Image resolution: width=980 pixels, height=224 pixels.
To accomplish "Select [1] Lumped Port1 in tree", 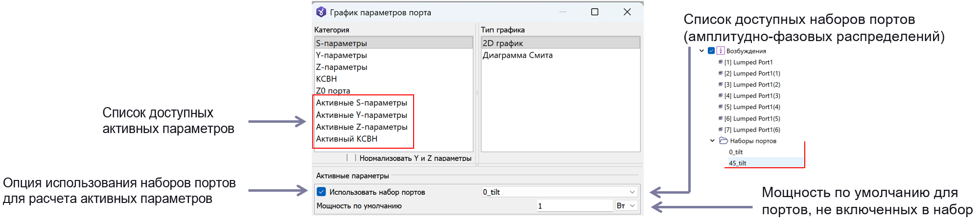I will click(x=748, y=62).
